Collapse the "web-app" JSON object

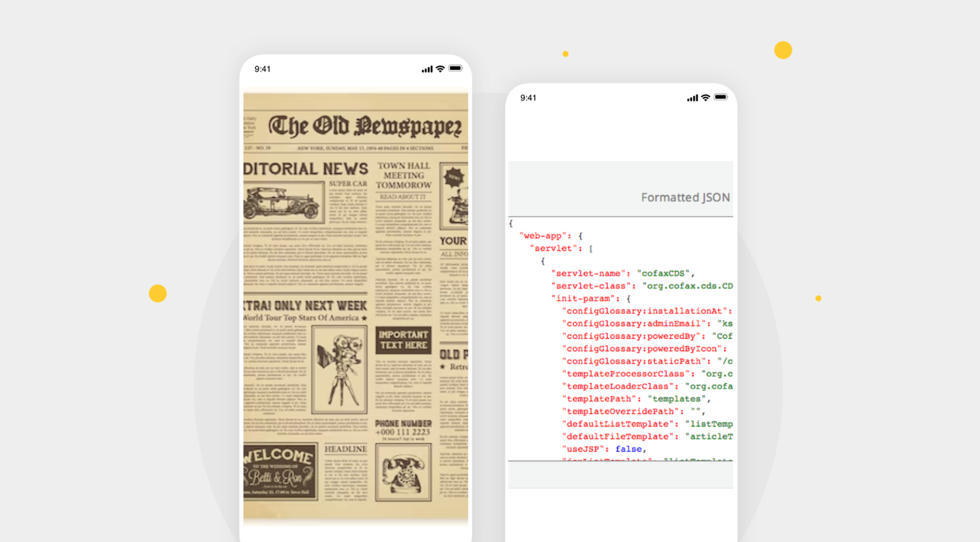tap(580, 236)
